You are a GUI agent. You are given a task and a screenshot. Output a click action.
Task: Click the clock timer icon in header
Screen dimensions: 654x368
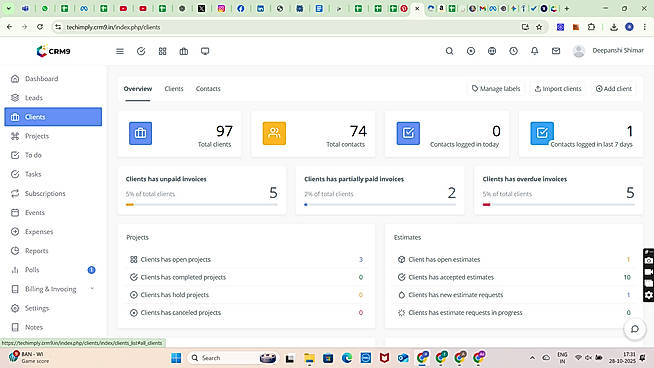pyautogui.click(x=513, y=51)
